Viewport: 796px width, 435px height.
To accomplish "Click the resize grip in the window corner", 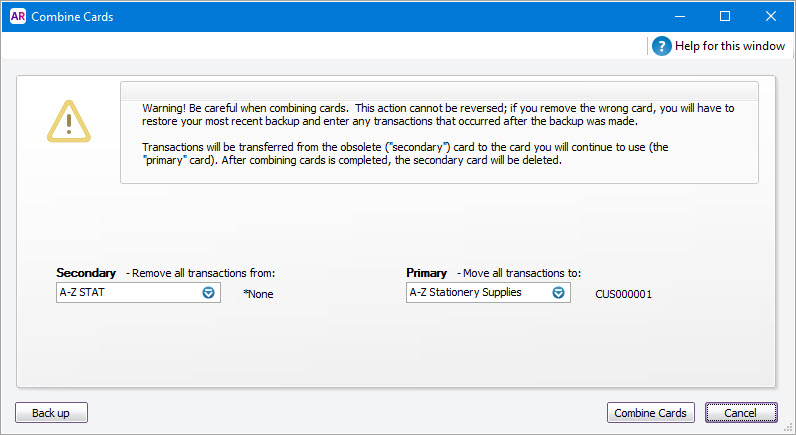I will point(788,427).
